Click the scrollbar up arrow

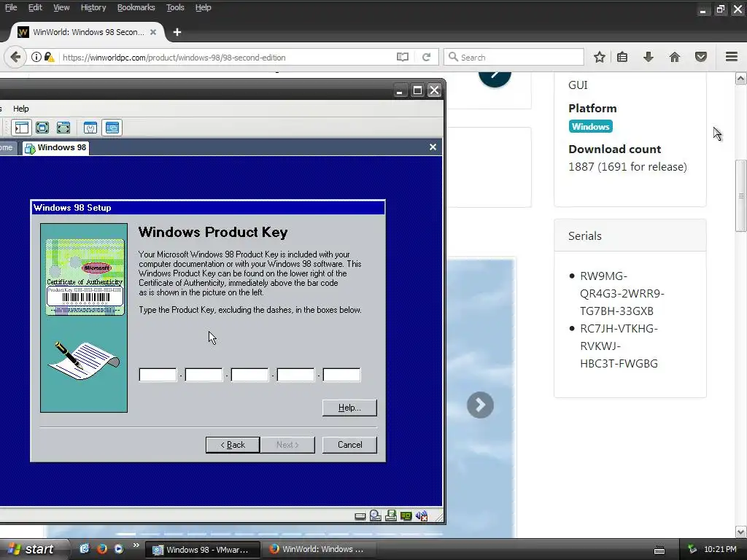coord(741,79)
